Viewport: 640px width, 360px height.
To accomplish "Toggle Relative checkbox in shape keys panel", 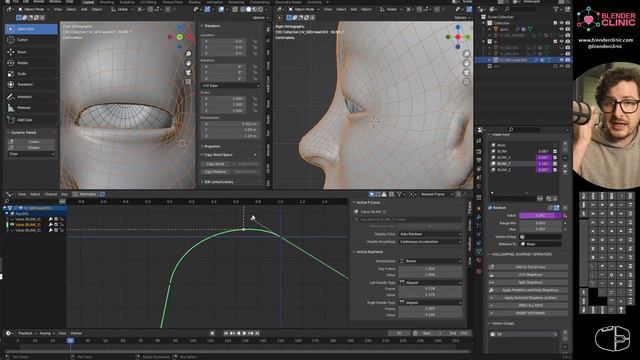I will point(490,208).
